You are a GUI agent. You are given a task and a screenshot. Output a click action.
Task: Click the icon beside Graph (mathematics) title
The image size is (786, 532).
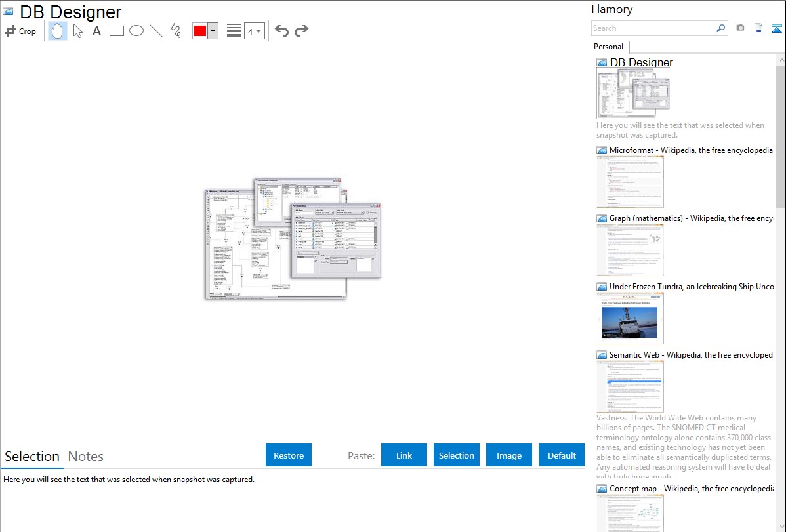(x=602, y=218)
